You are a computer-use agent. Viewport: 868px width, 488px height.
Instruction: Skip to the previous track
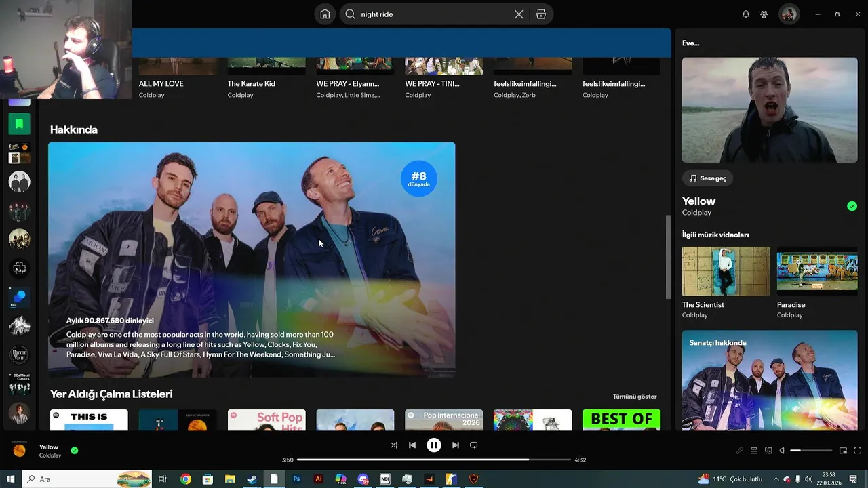point(412,445)
